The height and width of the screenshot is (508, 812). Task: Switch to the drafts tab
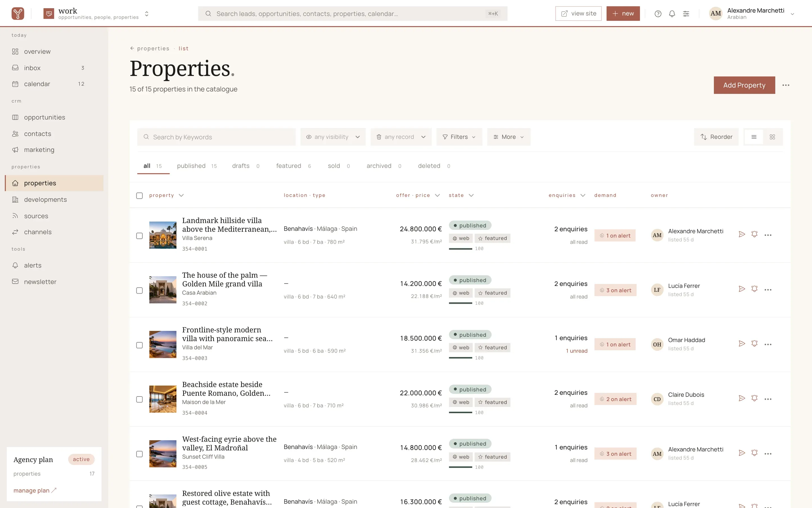pos(246,166)
